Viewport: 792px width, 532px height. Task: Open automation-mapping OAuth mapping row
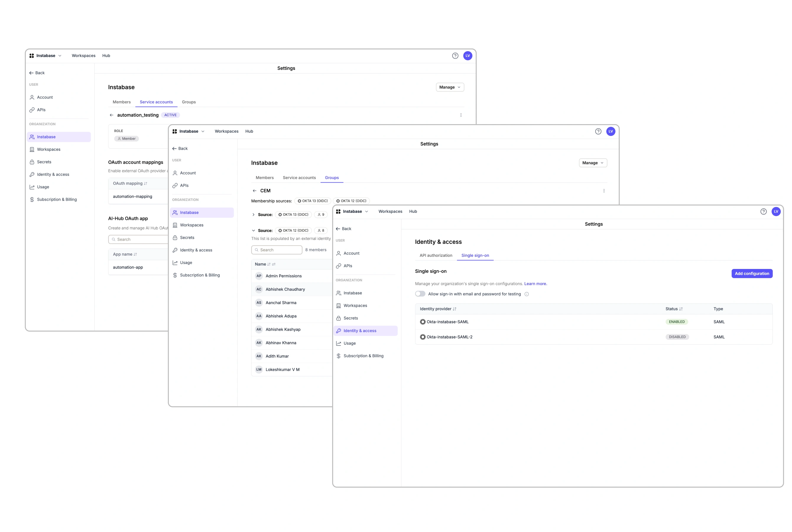point(138,197)
